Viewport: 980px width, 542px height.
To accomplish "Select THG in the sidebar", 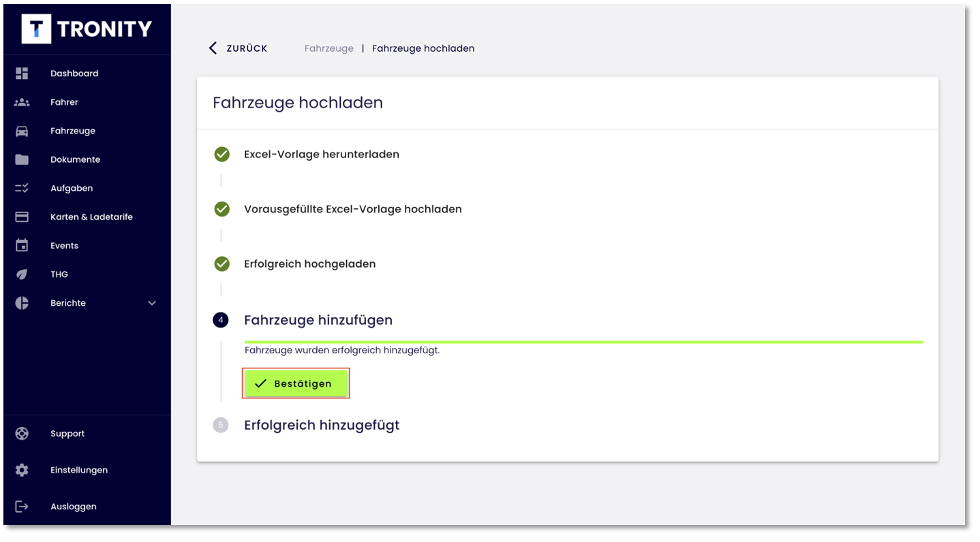I will coord(59,274).
